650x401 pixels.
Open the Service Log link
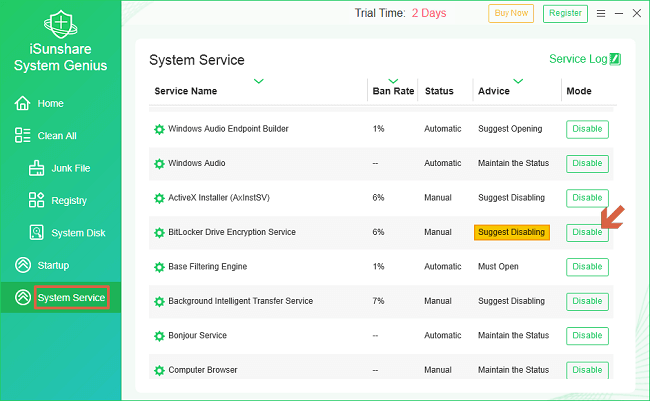[578, 59]
